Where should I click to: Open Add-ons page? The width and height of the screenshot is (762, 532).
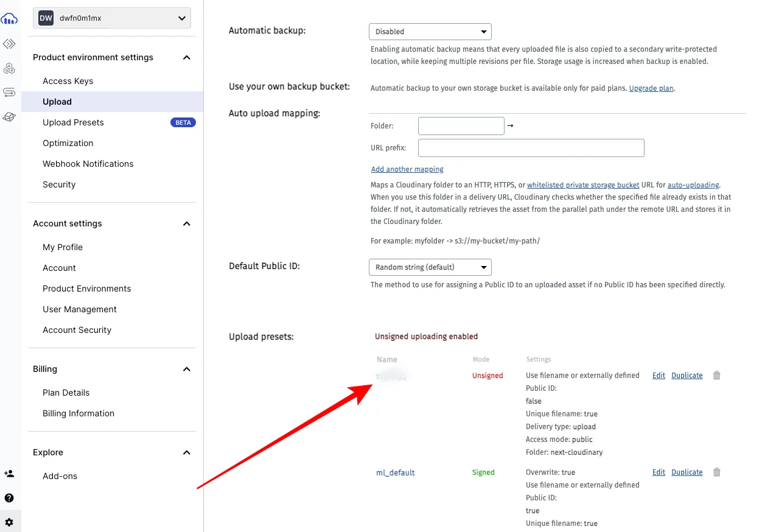[60, 476]
